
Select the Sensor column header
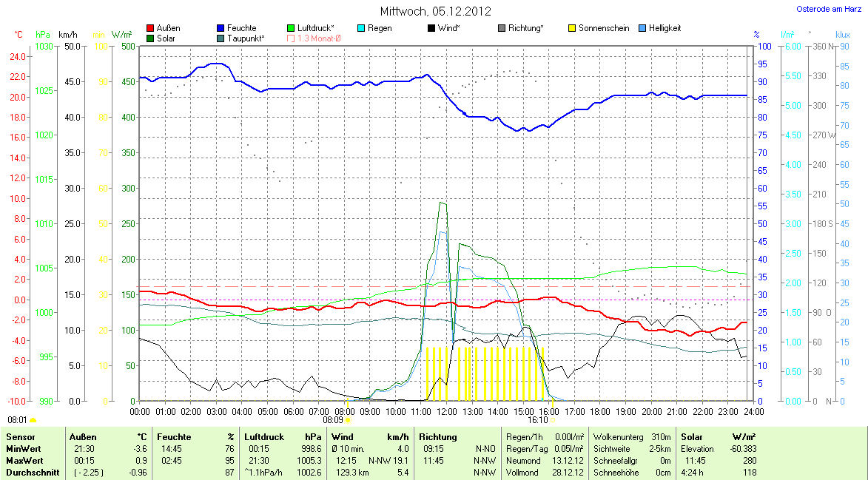click(x=21, y=437)
